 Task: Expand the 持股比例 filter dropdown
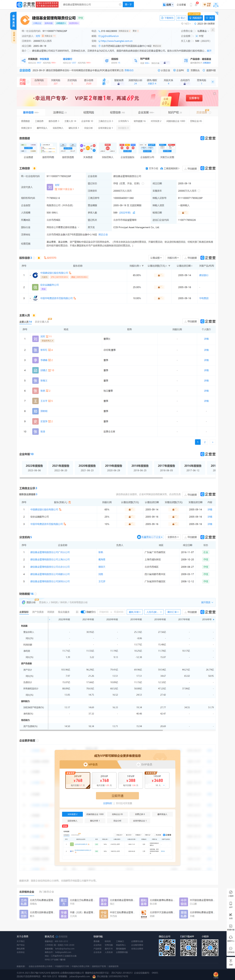tap(173, 258)
